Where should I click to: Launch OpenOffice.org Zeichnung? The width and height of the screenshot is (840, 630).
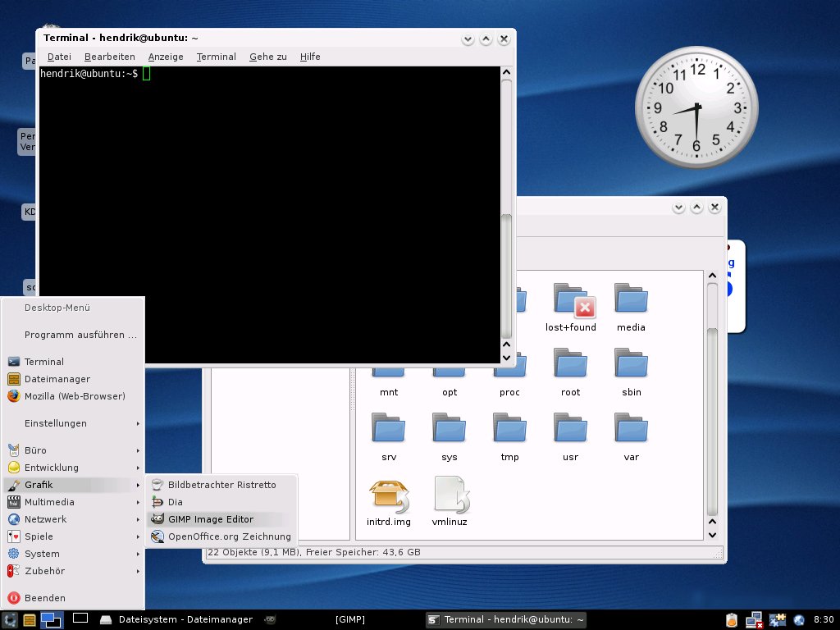pos(221,536)
